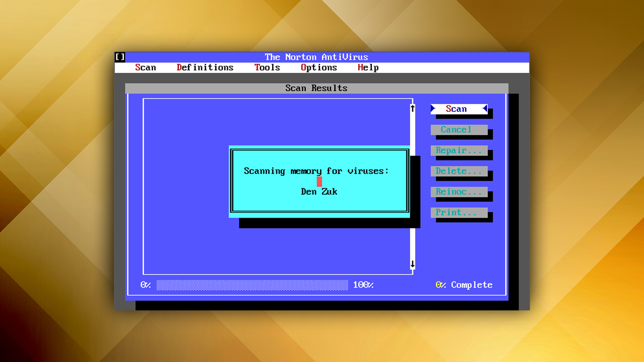This screenshot has height=362, width=644.
Task: Click the red cursor block in scanning dialog
Action: click(x=319, y=181)
